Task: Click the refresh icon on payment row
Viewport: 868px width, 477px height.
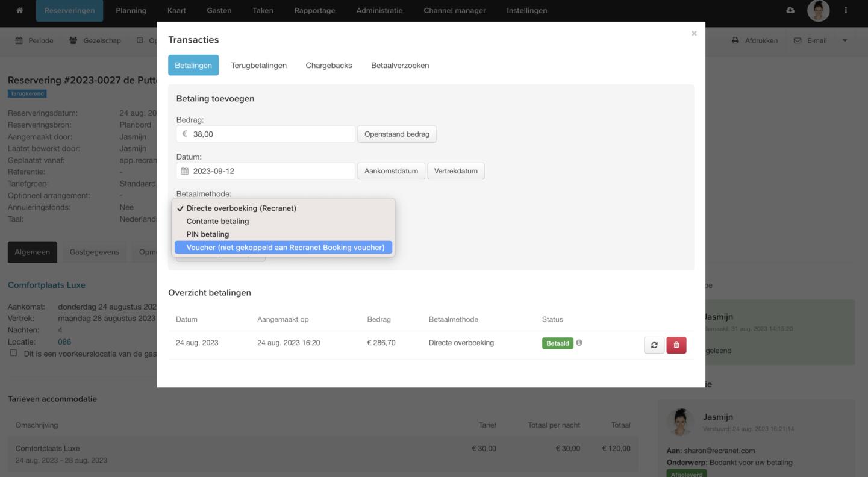Action: [x=654, y=345]
